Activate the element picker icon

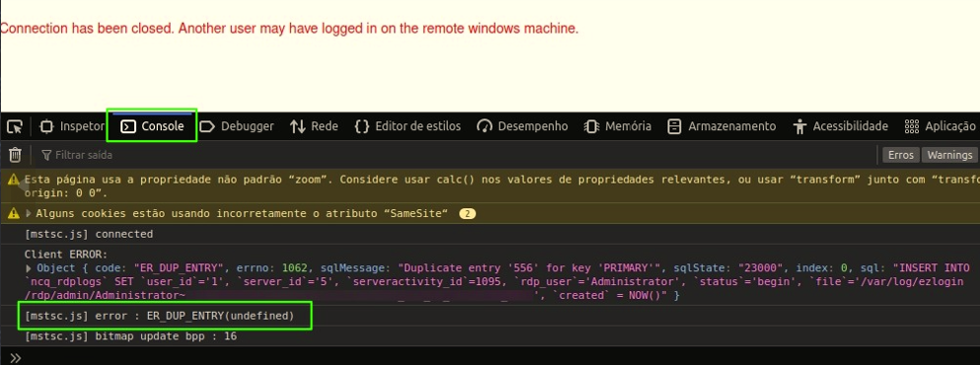pyautogui.click(x=15, y=127)
